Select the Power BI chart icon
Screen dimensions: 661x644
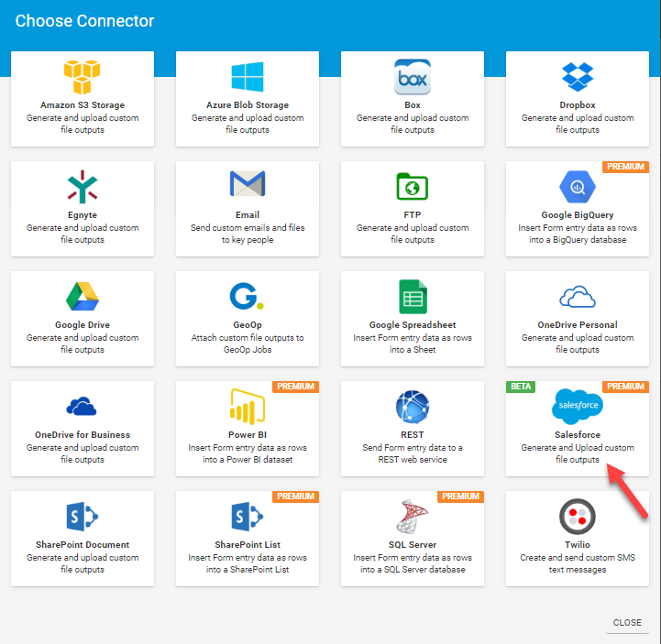coord(248,407)
